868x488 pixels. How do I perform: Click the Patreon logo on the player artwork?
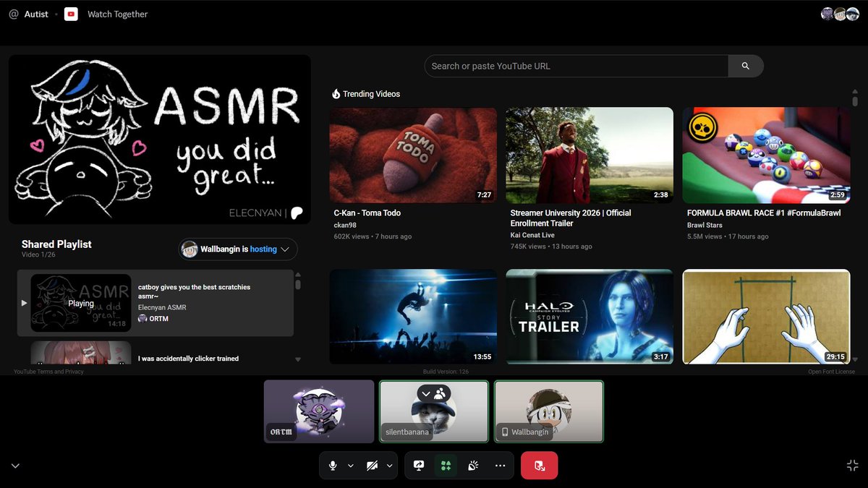click(297, 213)
